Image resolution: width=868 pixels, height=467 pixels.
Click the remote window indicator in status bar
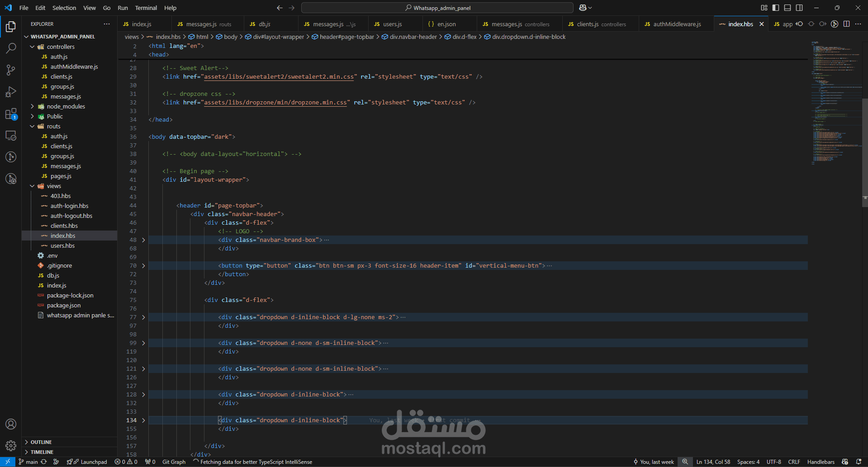(x=8, y=462)
